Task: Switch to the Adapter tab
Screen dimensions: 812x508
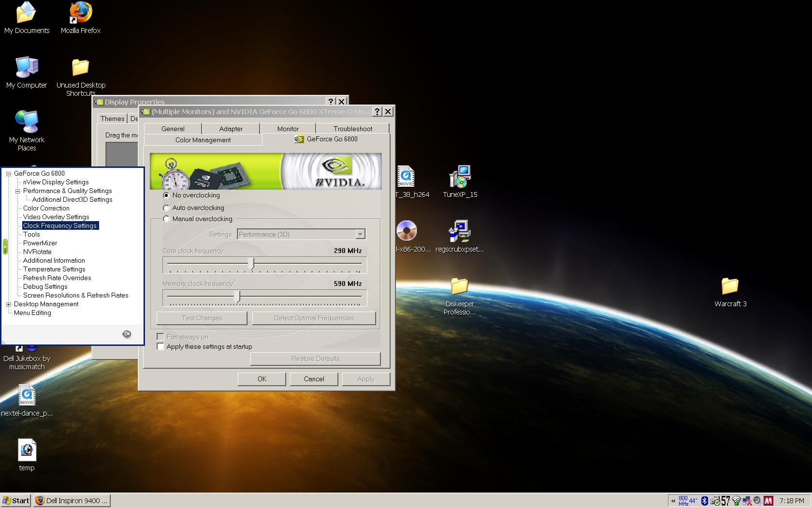Action: (231, 129)
